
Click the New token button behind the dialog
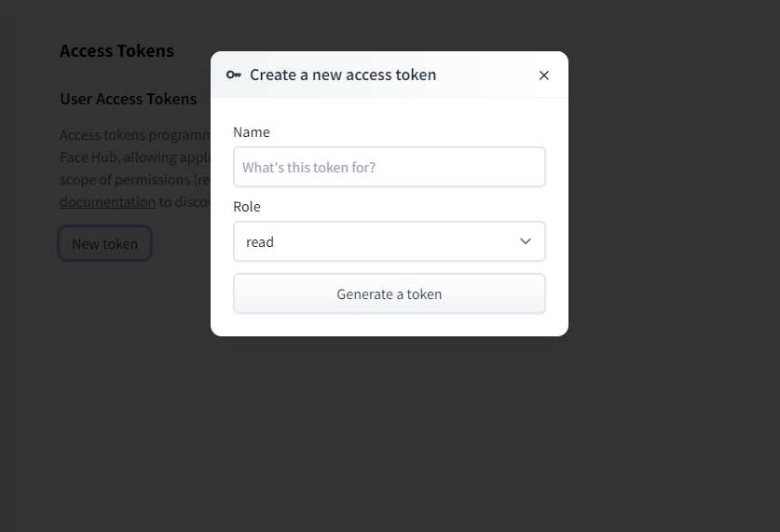[105, 243]
